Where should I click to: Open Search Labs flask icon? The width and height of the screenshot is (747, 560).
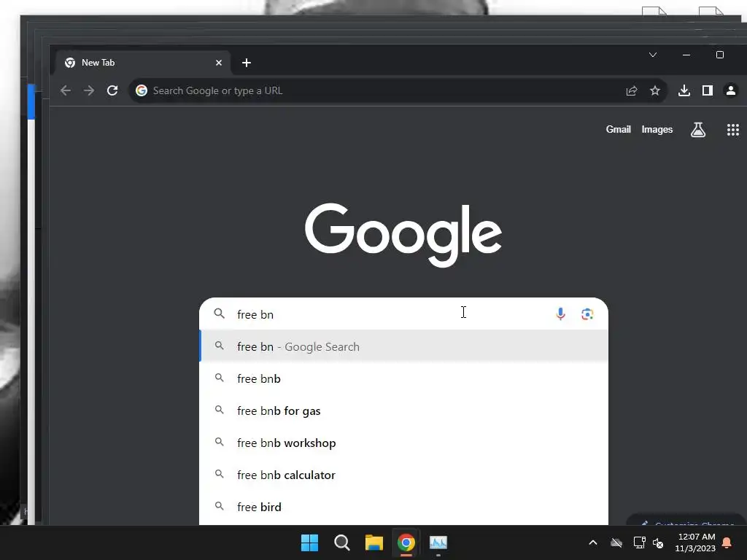pos(698,130)
